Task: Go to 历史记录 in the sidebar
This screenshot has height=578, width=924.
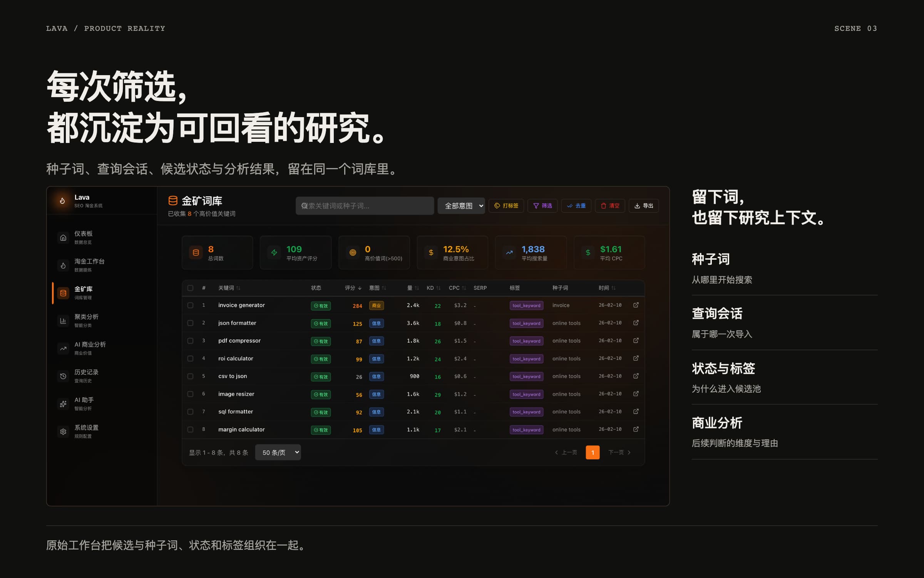Action: point(102,376)
